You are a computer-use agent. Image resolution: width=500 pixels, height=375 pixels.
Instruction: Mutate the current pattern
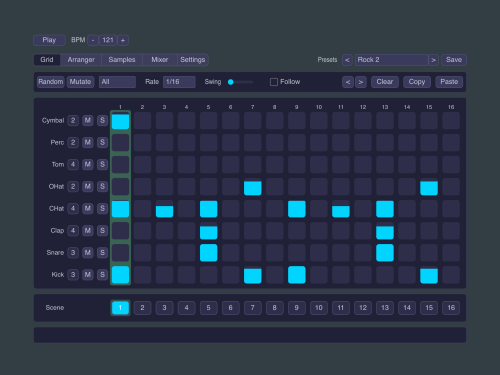pyautogui.click(x=80, y=82)
